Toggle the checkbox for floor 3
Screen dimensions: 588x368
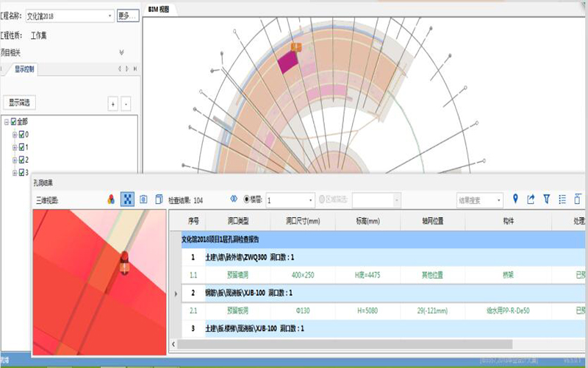click(x=21, y=173)
